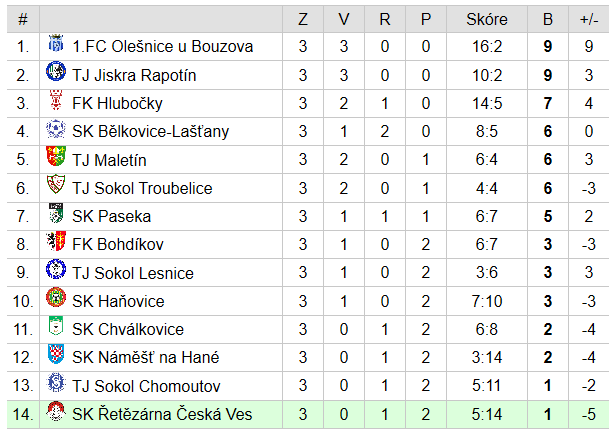This screenshot has width=615, height=432.
Task: Open the TJ Maletín coat of arms icon
Action: point(56,156)
